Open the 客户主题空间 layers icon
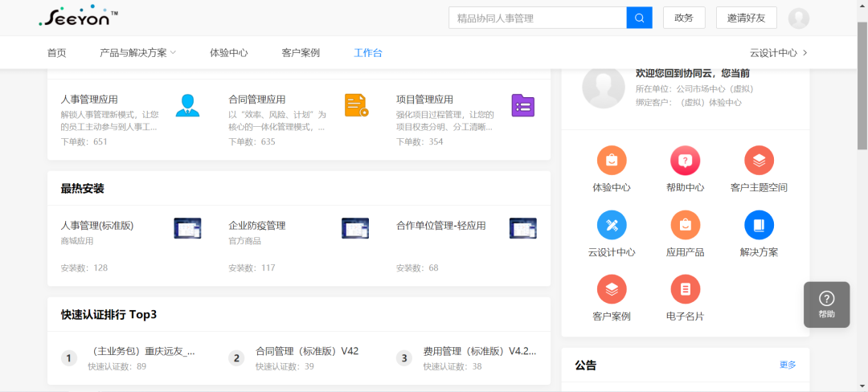 point(759,161)
